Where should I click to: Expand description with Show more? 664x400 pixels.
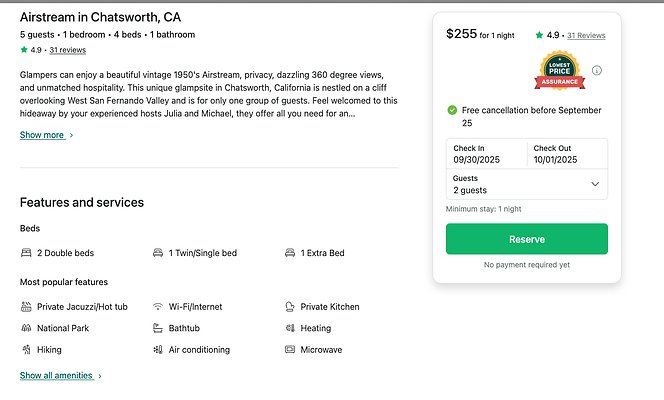click(46, 135)
